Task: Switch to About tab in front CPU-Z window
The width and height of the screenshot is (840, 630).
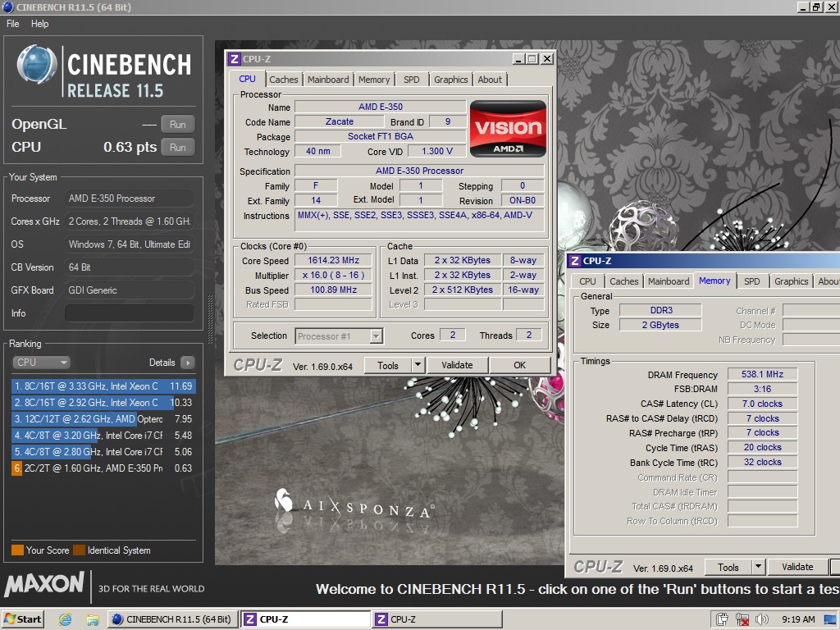Action: [x=490, y=80]
